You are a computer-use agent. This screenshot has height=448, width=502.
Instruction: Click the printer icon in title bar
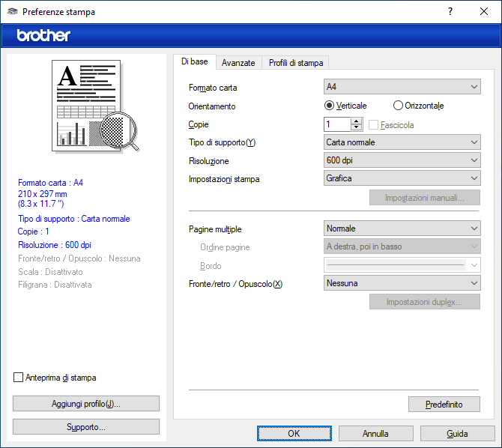(13, 12)
